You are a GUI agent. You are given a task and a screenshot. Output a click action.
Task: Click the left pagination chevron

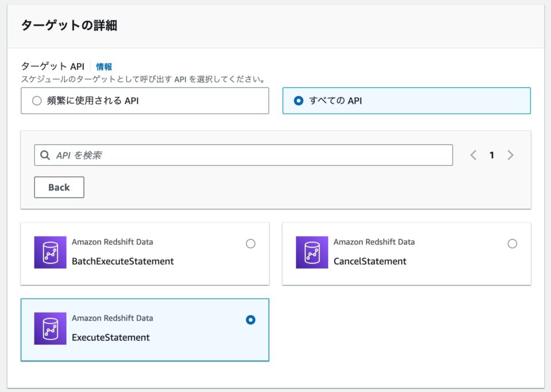(x=473, y=154)
